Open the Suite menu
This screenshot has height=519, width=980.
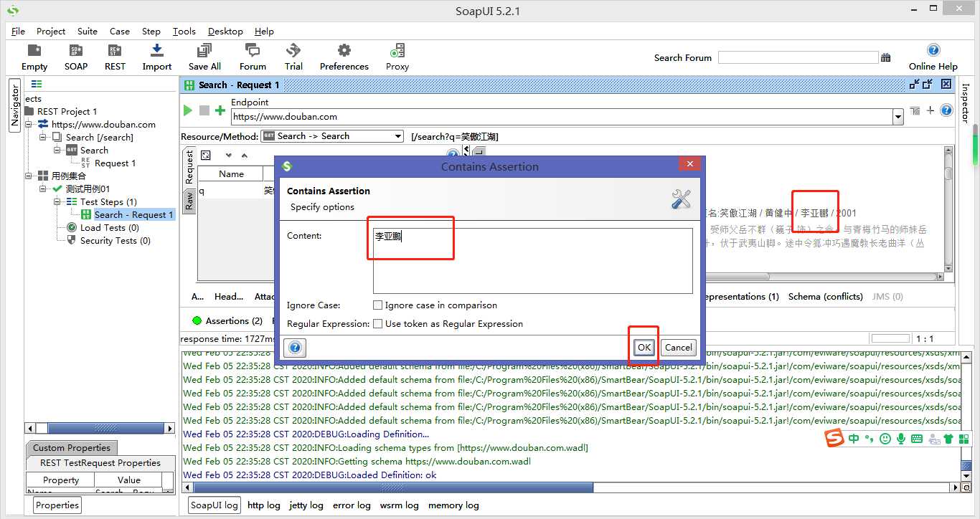88,31
